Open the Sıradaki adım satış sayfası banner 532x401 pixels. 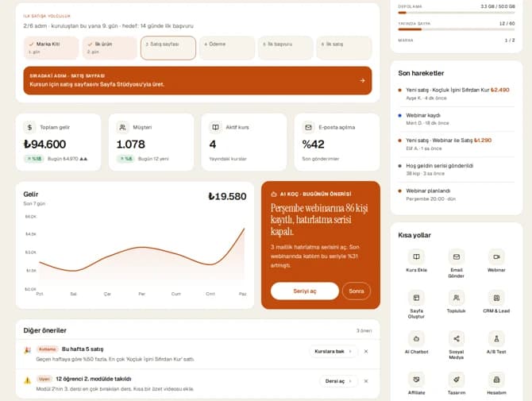[198, 80]
